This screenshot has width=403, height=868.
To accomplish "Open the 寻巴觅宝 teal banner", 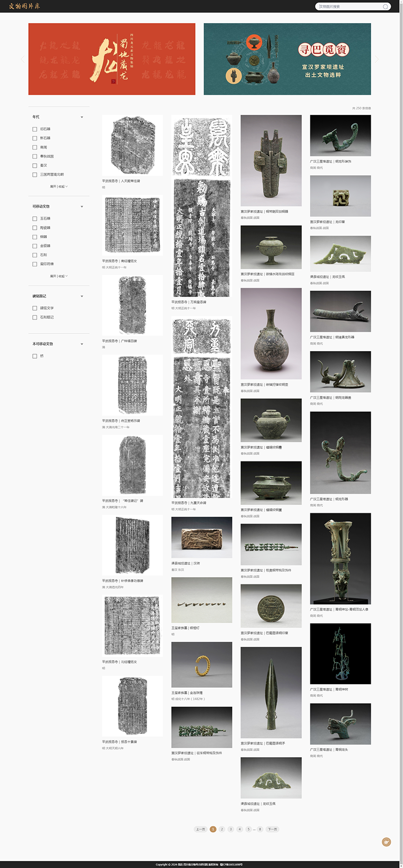I will coord(287,59).
